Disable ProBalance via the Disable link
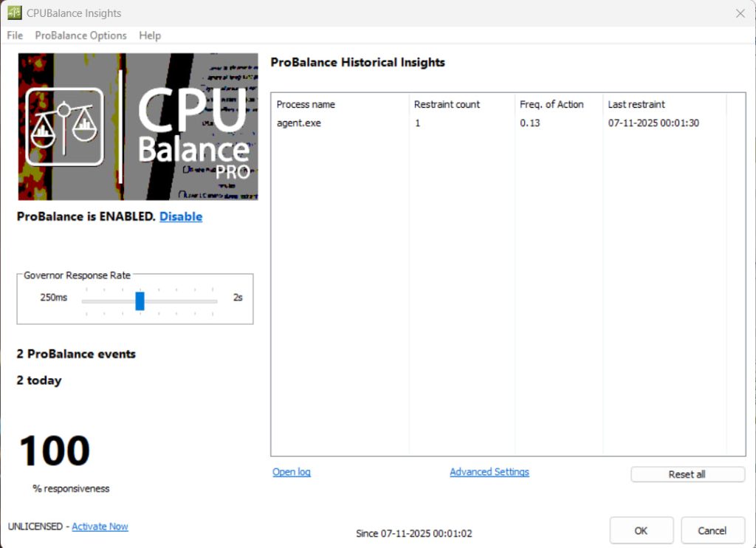The width and height of the screenshot is (756, 548). (181, 216)
